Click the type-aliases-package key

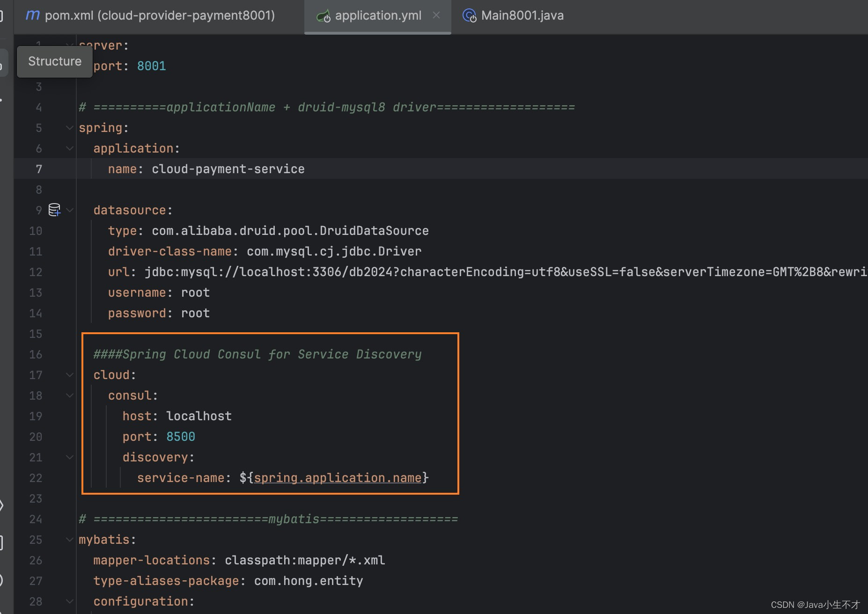[166, 581]
